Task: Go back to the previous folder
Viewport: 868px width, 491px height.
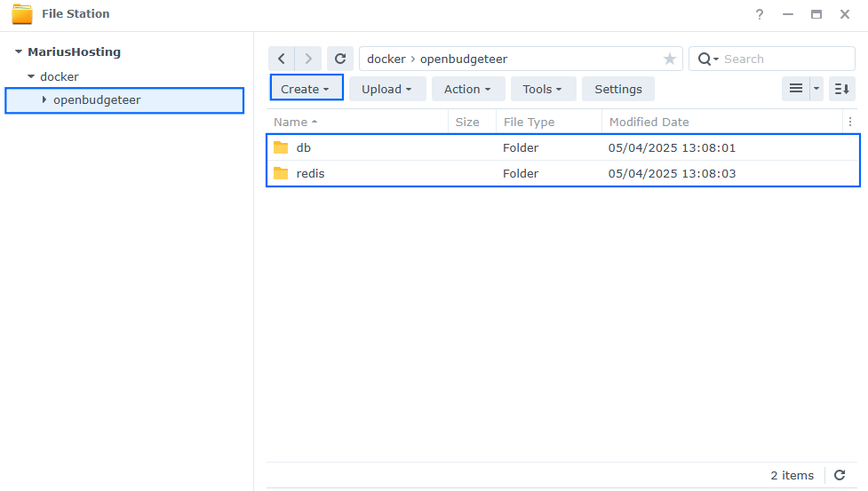Action: pos(282,59)
